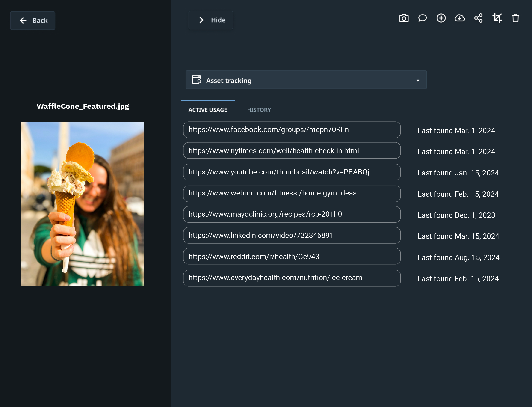Click the crop/trim tool icon
This screenshot has height=407, width=532.
click(497, 18)
